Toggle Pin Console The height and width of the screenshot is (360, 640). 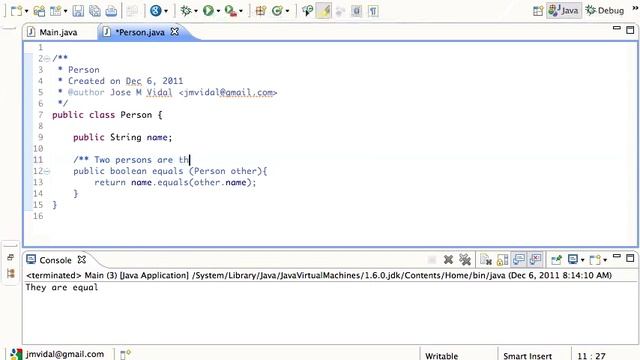[556, 260]
